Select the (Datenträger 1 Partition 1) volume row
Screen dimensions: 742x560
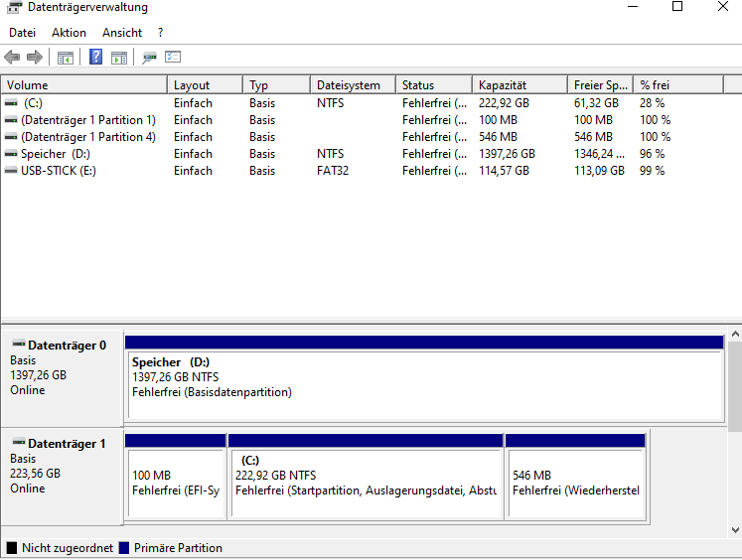pos(362,120)
